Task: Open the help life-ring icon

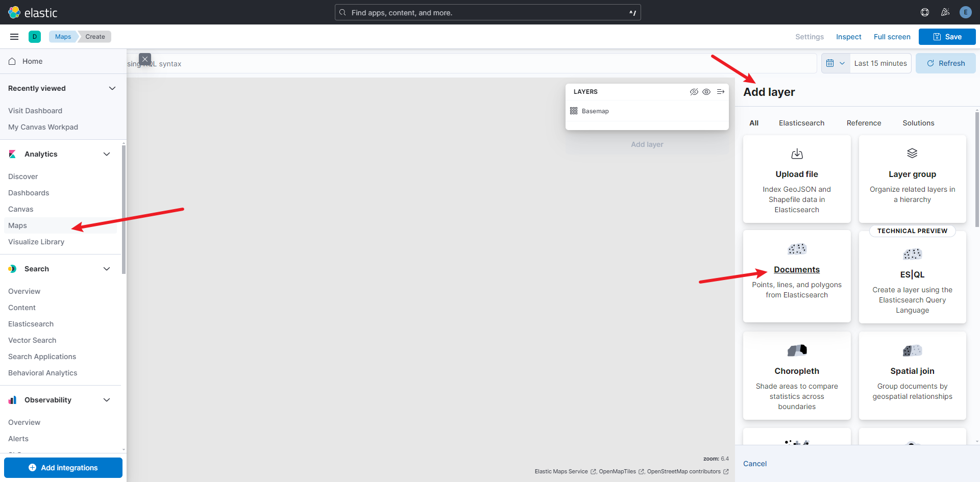Action: [925, 12]
